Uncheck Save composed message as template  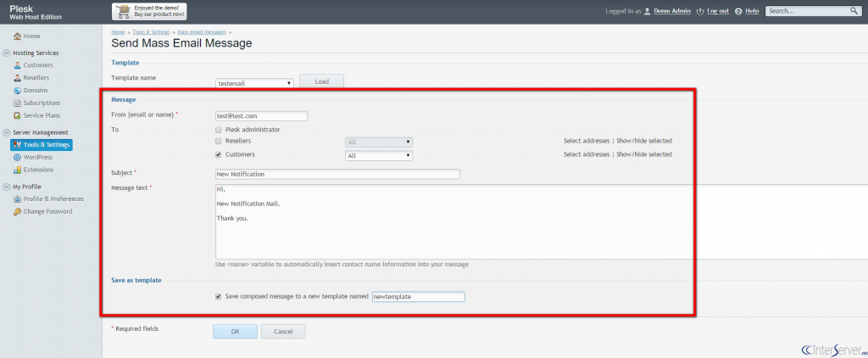pos(219,296)
